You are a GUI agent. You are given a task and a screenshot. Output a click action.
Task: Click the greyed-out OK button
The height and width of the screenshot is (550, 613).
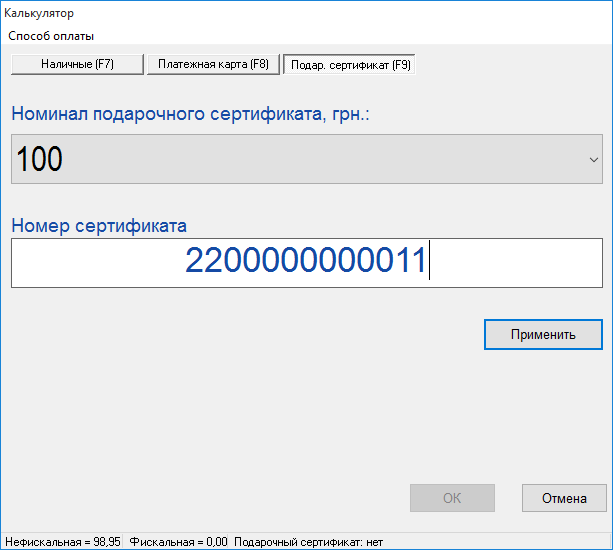click(x=452, y=498)
